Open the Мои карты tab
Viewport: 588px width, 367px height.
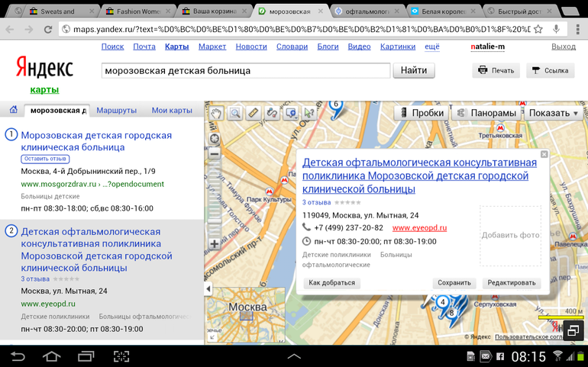tap(172, 111)
